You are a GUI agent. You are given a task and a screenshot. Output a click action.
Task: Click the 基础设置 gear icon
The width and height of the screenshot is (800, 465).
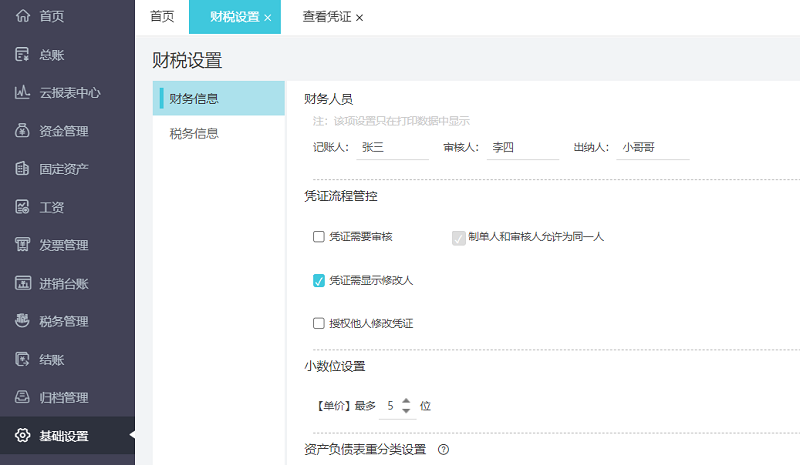[x=22, y=436]
